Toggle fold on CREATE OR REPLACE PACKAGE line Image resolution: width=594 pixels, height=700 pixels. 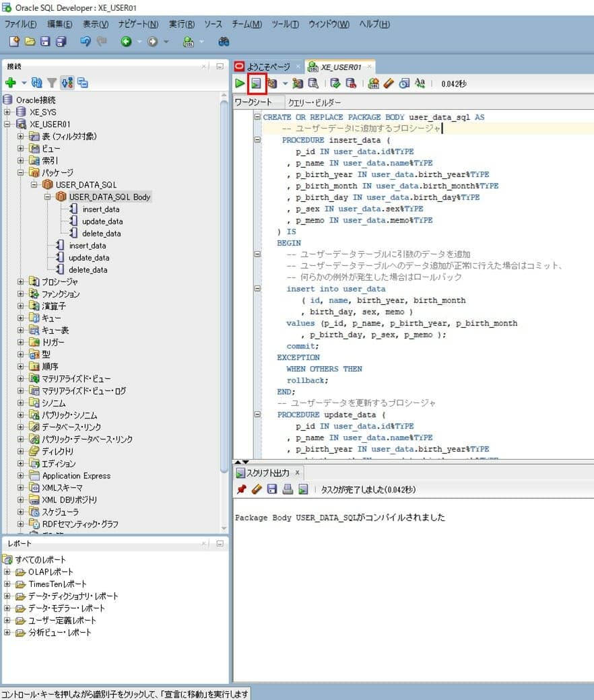pyautogui.click(x=257, y=117)
